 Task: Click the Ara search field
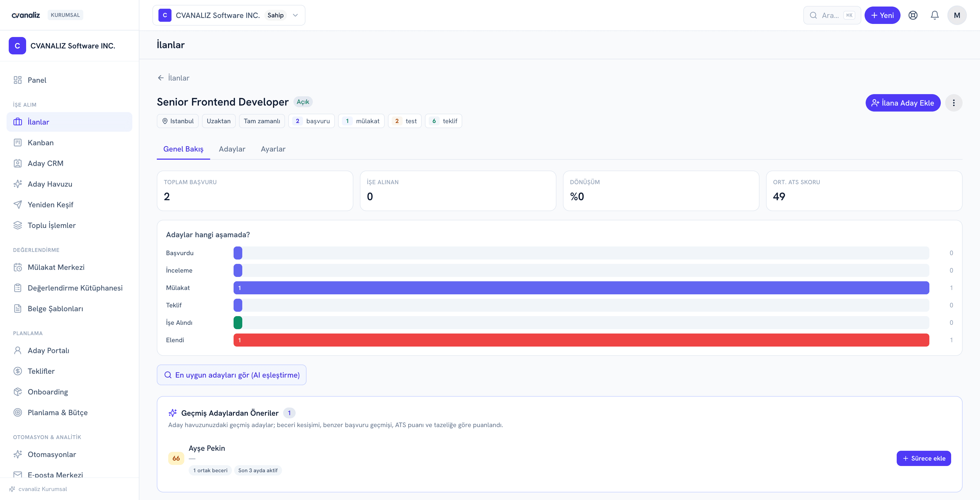832,15
